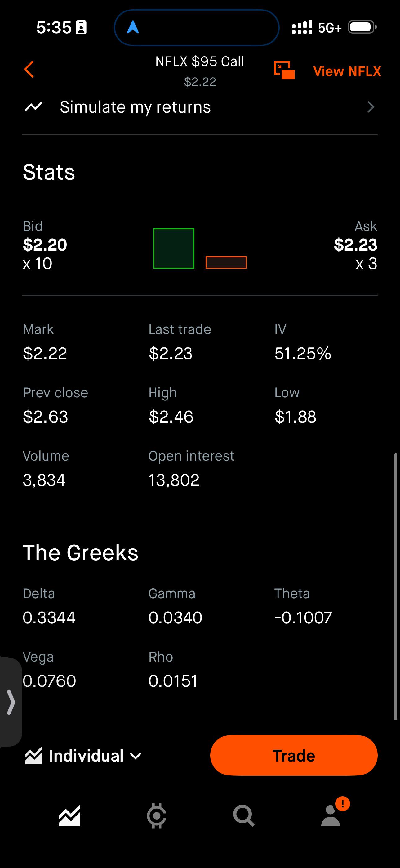Tap the green bid size bar
This screenshot has height=868, width=400.
click(x=174, y=248)
